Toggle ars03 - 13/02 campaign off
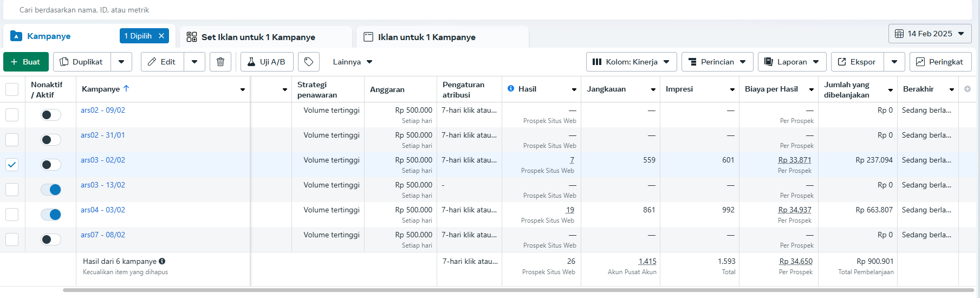 pos(51,190)
